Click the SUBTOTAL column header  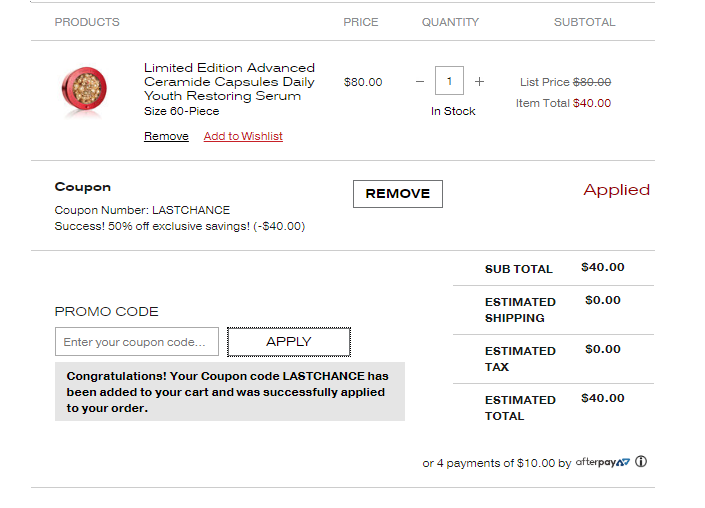pos(585,22)
